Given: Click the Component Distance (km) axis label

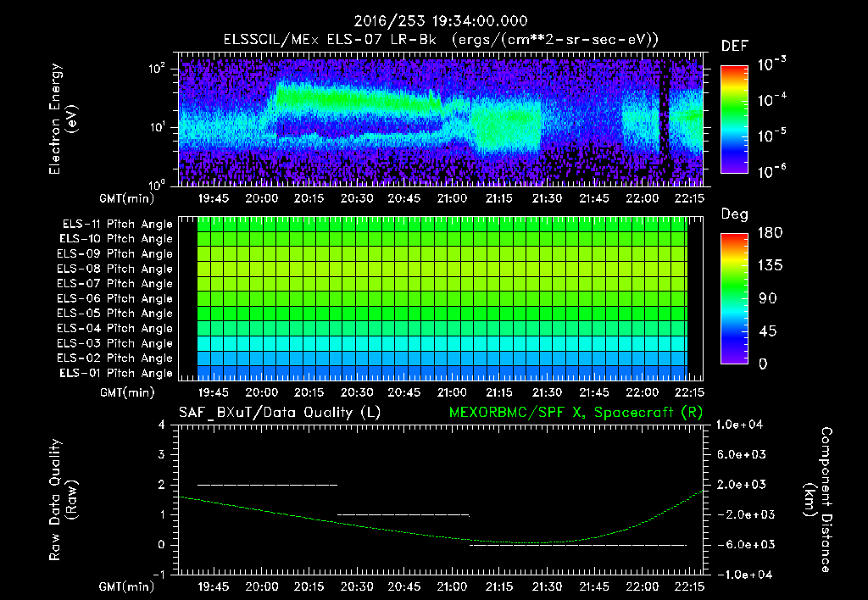Looking at the screenshot, I should [x=819, y=499].
